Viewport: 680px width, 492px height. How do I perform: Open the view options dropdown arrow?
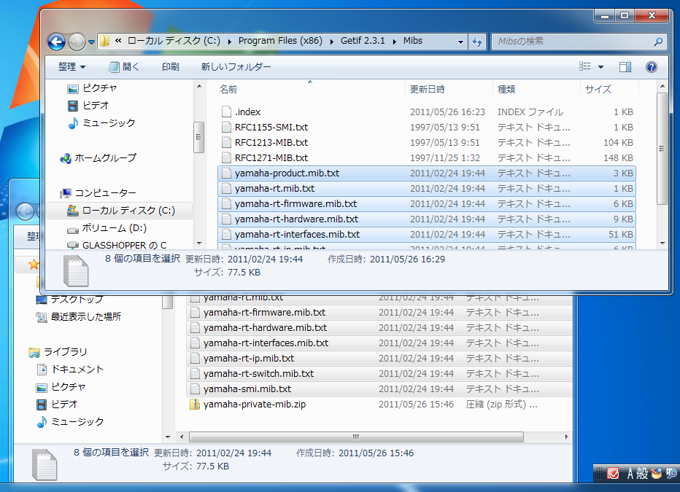[x=601, y=67]
